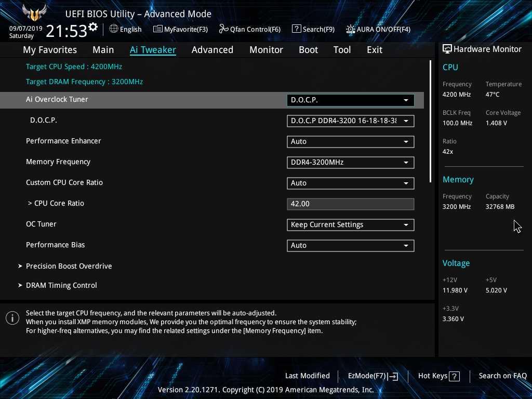Click the Search(F9) question mark icon
Image resolution: width=532 pixels, height=399 pixels.
tap(296, 29)
